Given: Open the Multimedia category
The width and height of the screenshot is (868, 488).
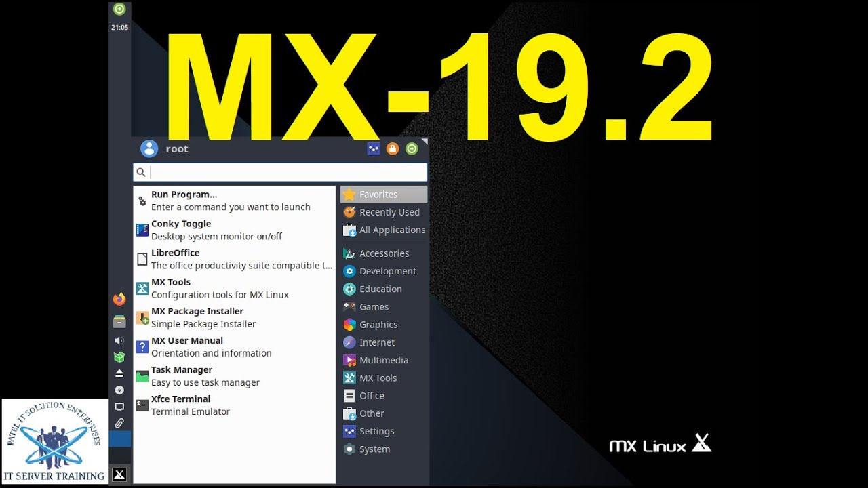Looking at the screenshot, I should pyautogui.click(x=384, y=360).
